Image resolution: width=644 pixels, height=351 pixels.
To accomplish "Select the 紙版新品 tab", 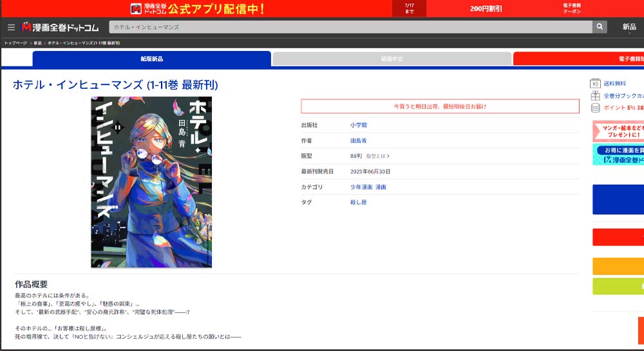I will click(x=151, y=59).
